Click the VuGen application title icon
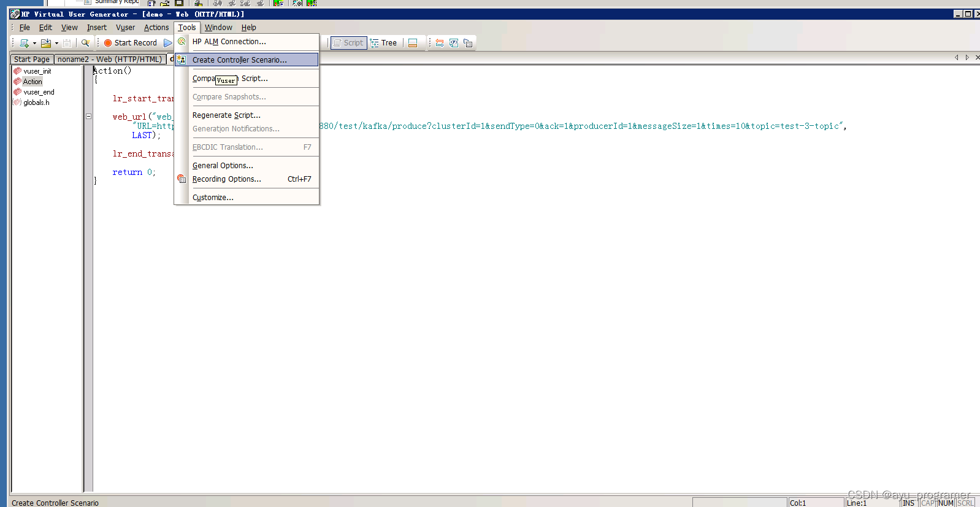The height and width of the screenshot is (507, 980). (15, 14)
